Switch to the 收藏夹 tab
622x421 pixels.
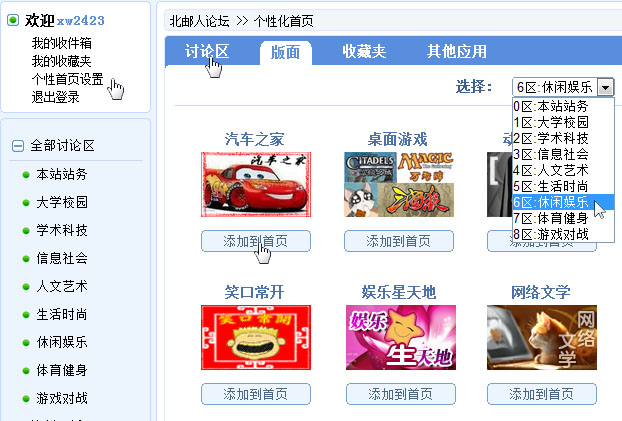[364, 52]
